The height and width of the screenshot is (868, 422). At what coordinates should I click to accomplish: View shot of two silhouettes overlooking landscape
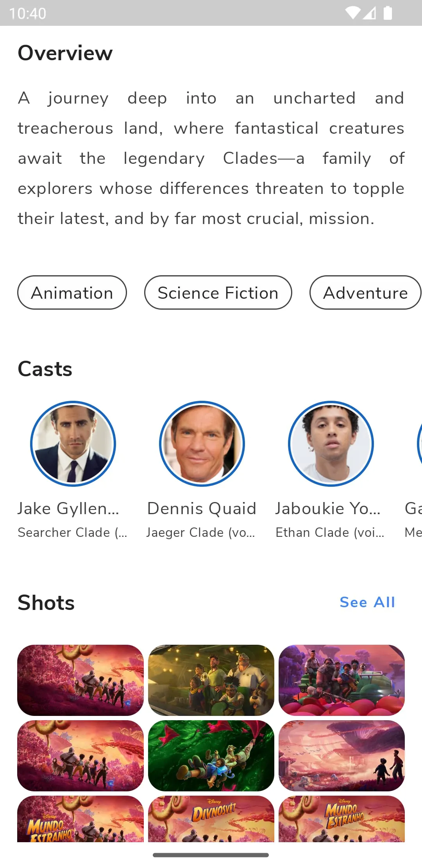pyautogui.click(x=342, y=755)
